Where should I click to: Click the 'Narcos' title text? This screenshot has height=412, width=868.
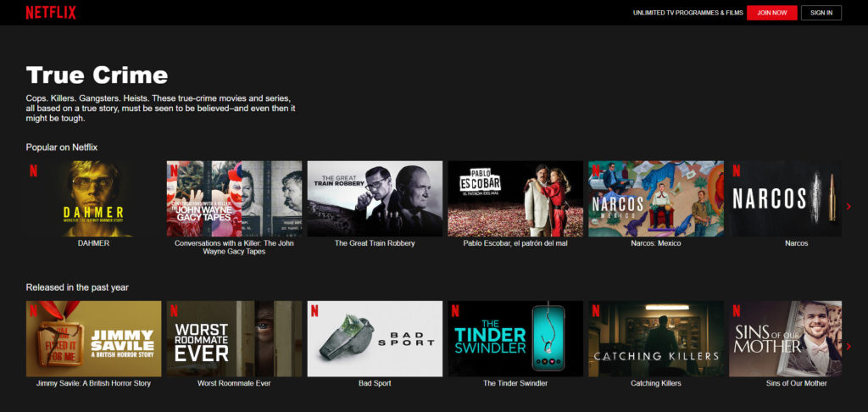[x=797, y=243]
